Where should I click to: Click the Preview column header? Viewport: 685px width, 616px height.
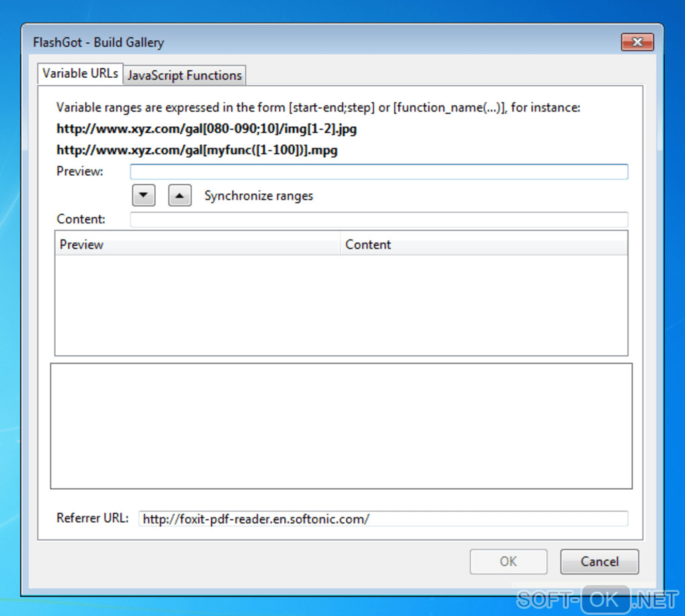(197, 244)
